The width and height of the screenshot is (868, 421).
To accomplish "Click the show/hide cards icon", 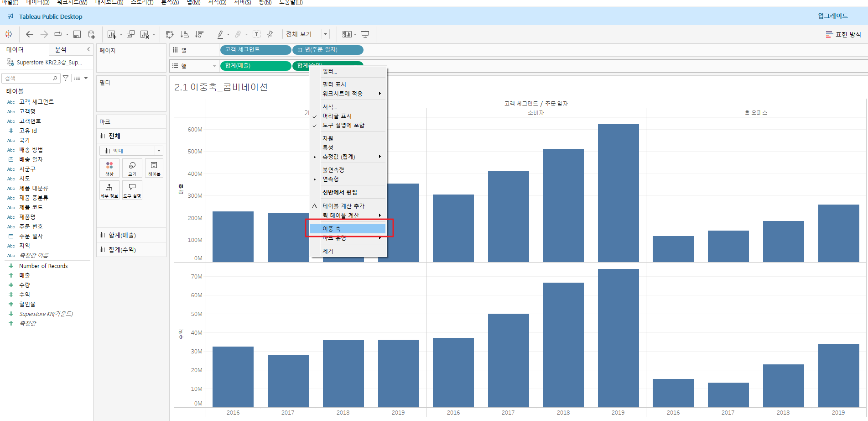I will point(347,34).
